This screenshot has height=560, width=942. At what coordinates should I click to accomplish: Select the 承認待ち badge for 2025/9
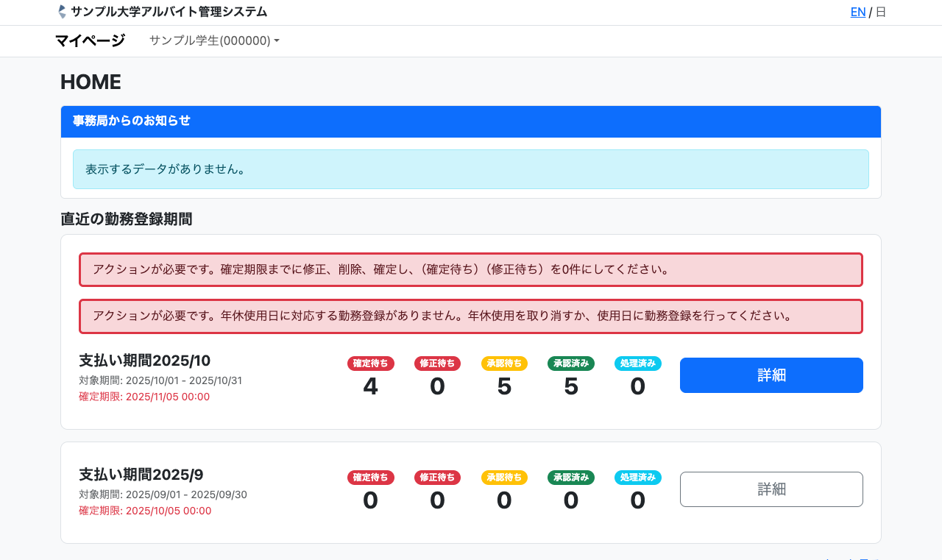(x=504, y=477)
